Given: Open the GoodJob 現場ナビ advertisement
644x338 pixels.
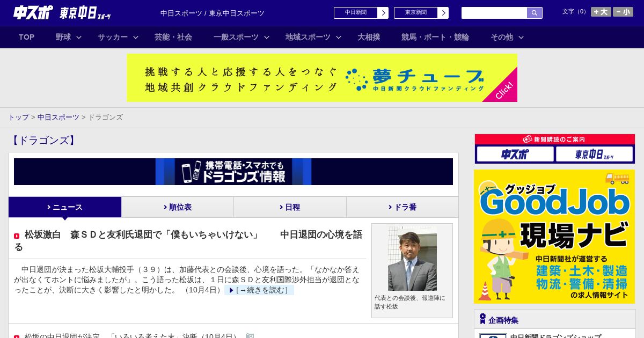Looking at the screenshot, I should (x=554, y=237).
